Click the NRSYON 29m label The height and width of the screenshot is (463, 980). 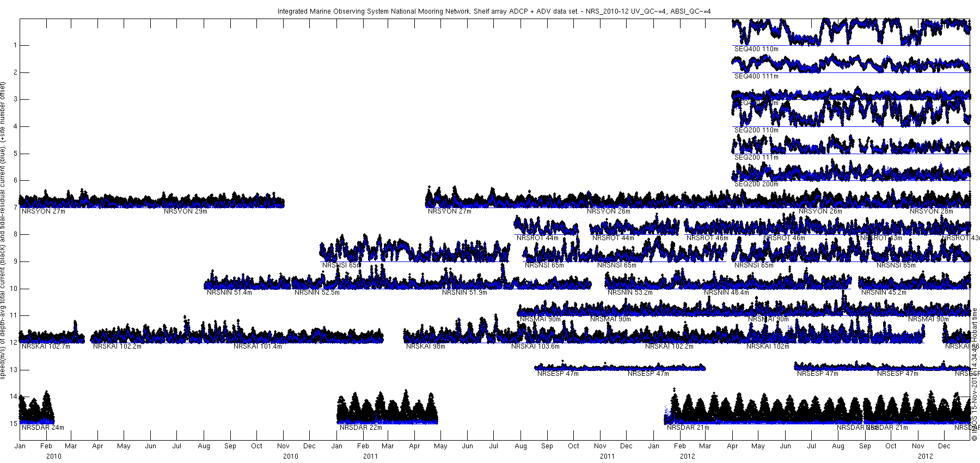pos(186,211)
